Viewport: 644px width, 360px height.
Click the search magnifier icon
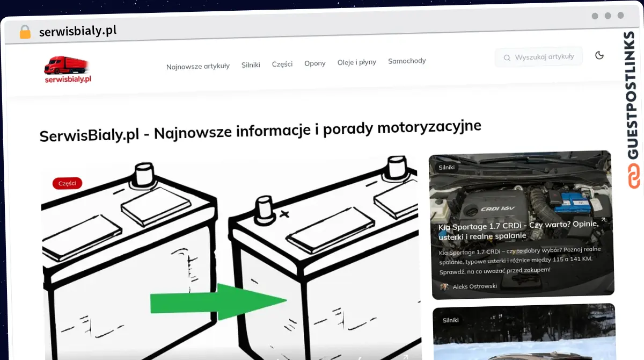507,57
